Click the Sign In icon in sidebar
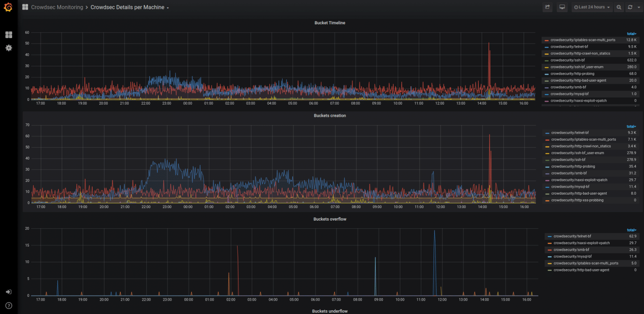 pos(8,292)
